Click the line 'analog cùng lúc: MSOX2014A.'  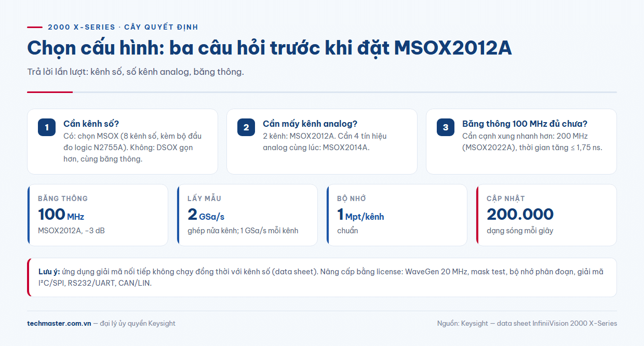coord(317,148)
